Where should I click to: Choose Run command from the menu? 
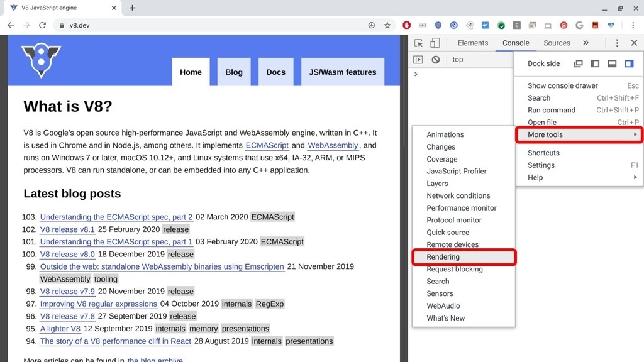[579, 110]
